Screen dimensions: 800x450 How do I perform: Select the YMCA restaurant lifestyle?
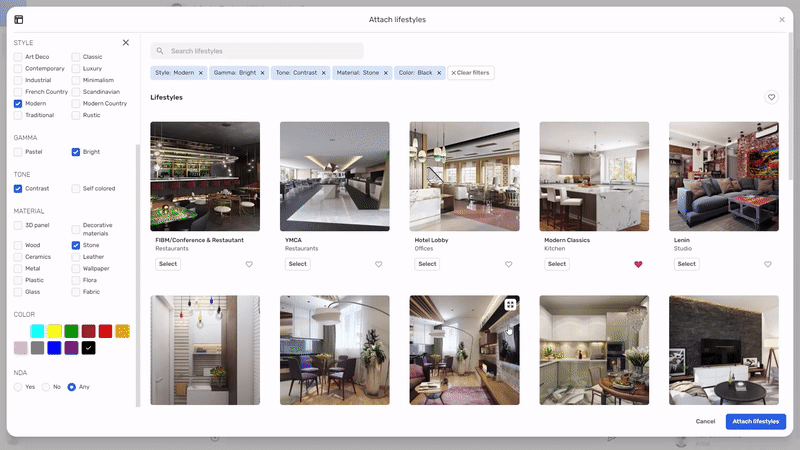click(x=297, y=264)
